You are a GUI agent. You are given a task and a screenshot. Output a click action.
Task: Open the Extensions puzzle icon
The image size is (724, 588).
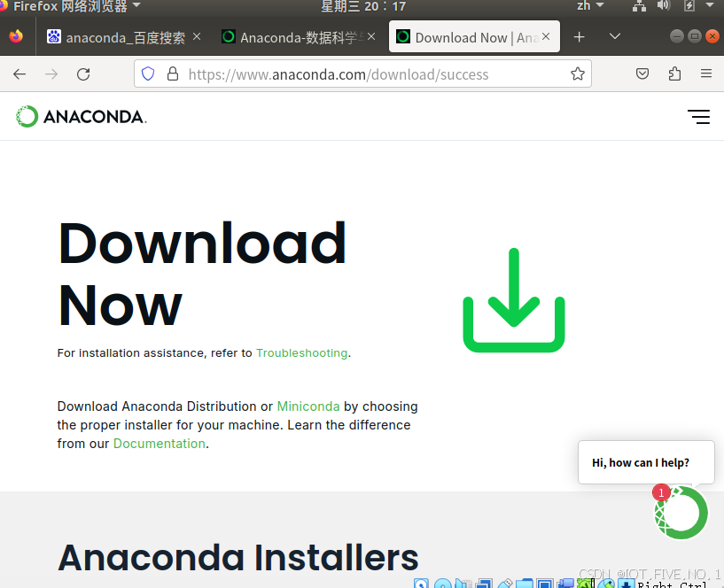674,73
